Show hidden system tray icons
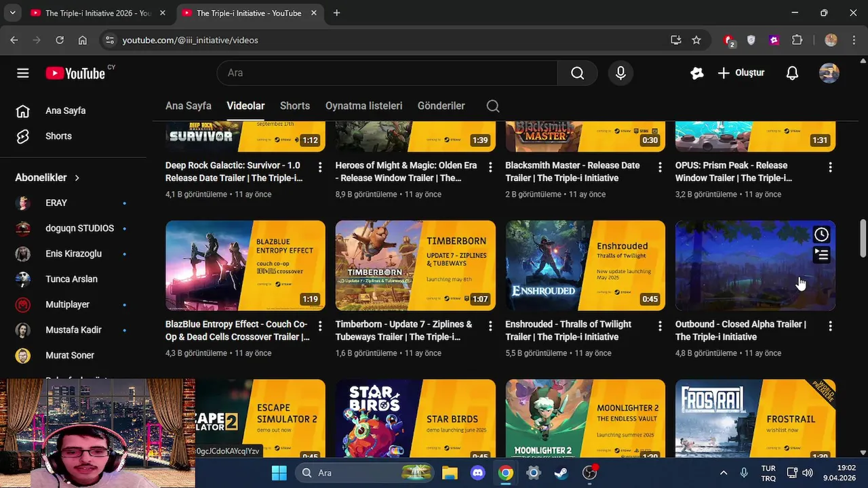The image size is (868, 488). point(724,472)
